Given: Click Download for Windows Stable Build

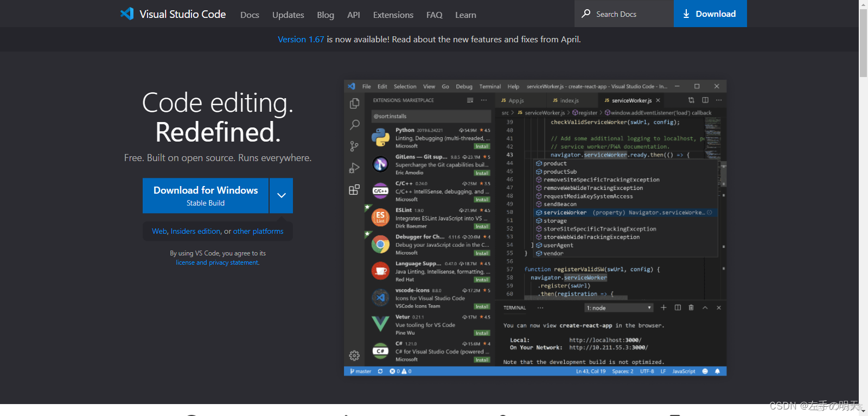Looking at the screenshot, I should (206, 196).
